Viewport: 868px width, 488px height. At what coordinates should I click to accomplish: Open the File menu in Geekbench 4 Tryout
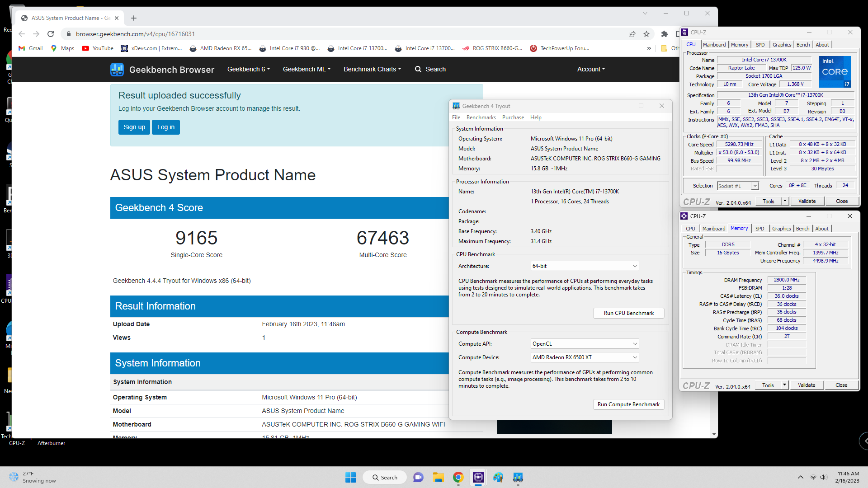point(456,117)
